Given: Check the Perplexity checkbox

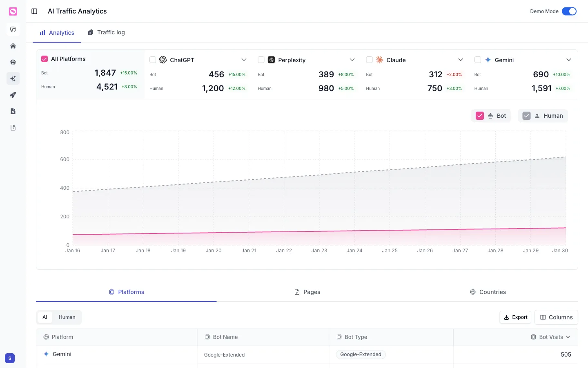Looking at the screenshot, I should tap(261, 60).
